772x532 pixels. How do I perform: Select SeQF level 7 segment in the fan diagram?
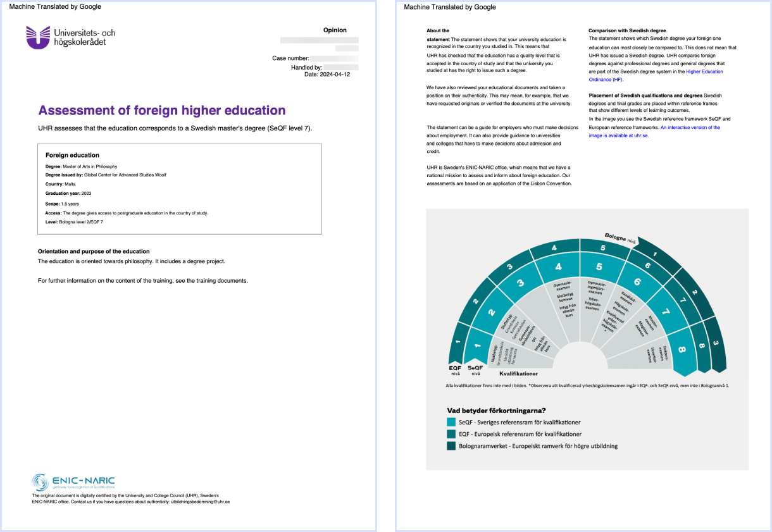[x=667, y=310]
